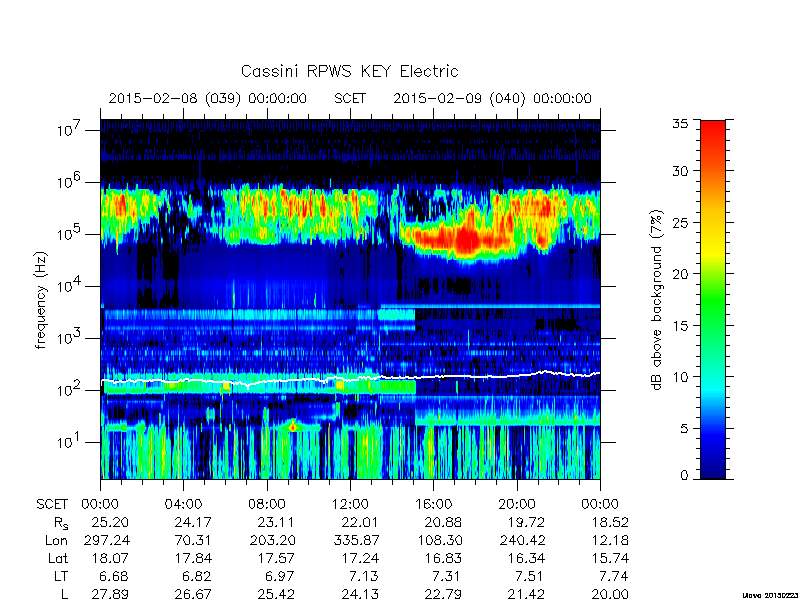Viewport: 800px width, 600px height.
Task: Pick longitude value 70.31
Action: click(193, 540)
